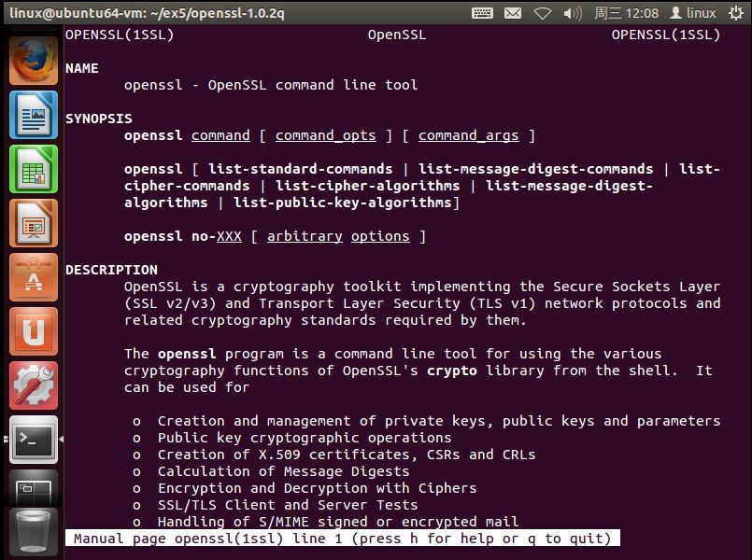
Task: Click the text list-message-digest-commands
Action: click(x=535, y=169)
